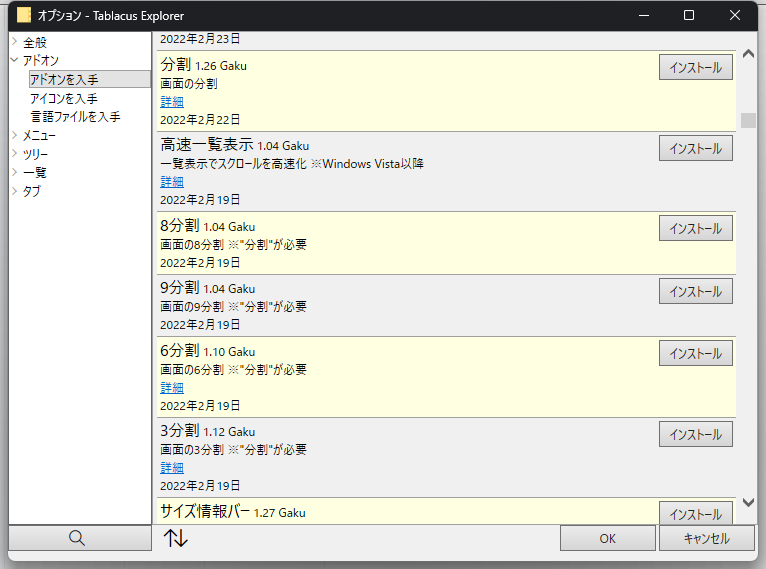Image resolution: width=766 pixels, height=569 pixels.
Task: Expand the 一覧 tree node
Action: point(14,172)
